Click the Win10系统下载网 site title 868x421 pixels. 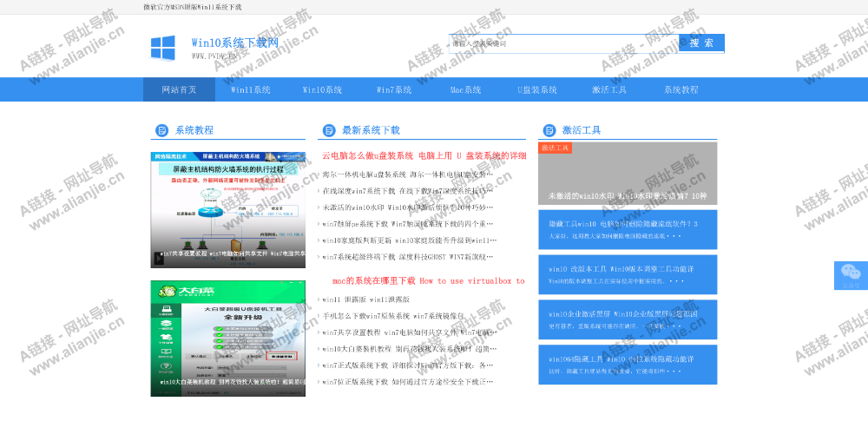[x=234, y=43]
